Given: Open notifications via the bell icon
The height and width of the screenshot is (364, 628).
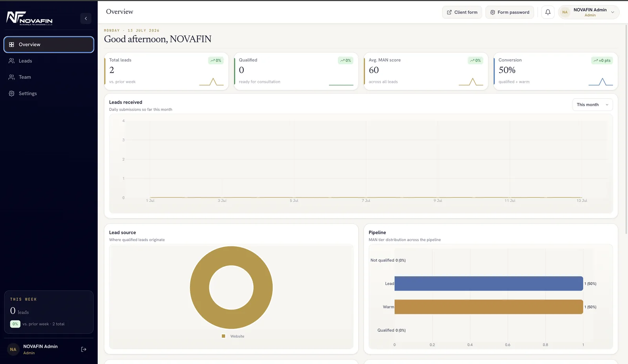Looking at the screenshot, I should click(548, 12).
